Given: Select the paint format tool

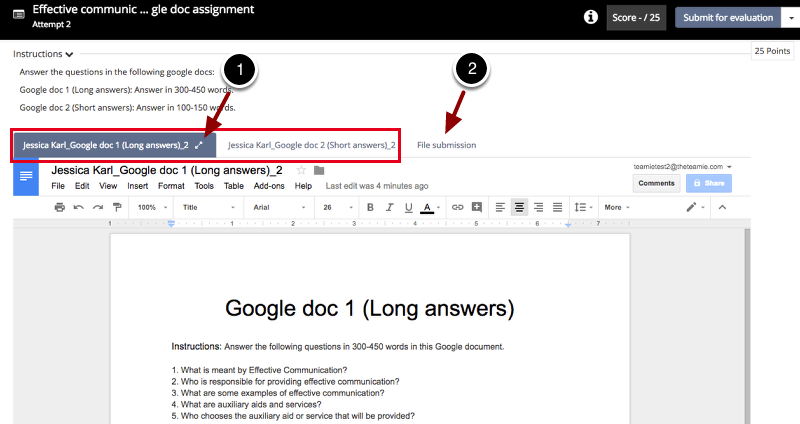Looking at the screenshot, I should click(x=117, y=207).
